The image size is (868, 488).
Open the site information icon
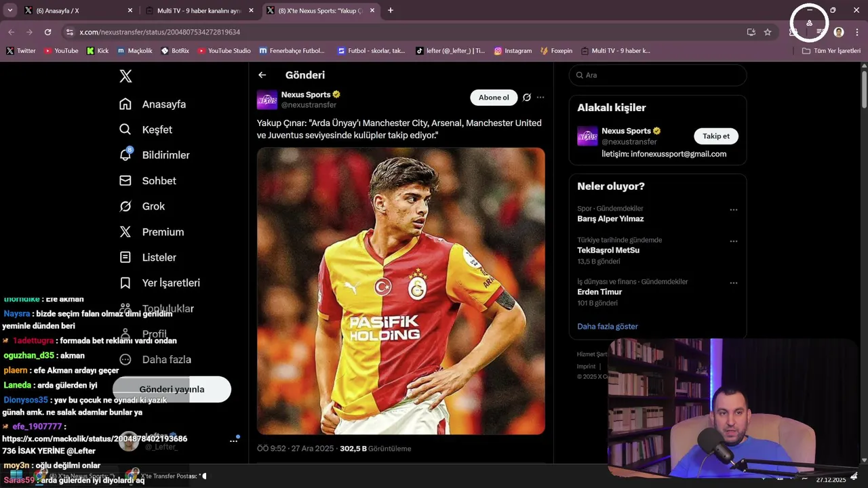[69, 32]
